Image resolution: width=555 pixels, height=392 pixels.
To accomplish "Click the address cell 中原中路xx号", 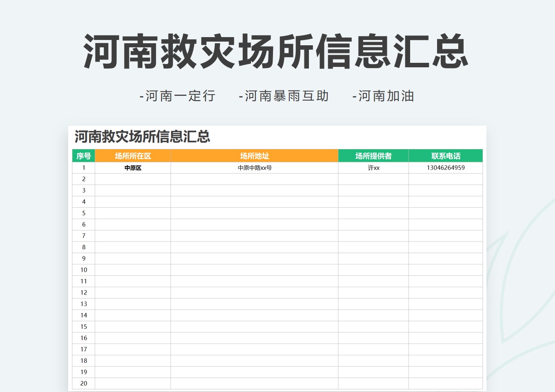I will 254,167.
